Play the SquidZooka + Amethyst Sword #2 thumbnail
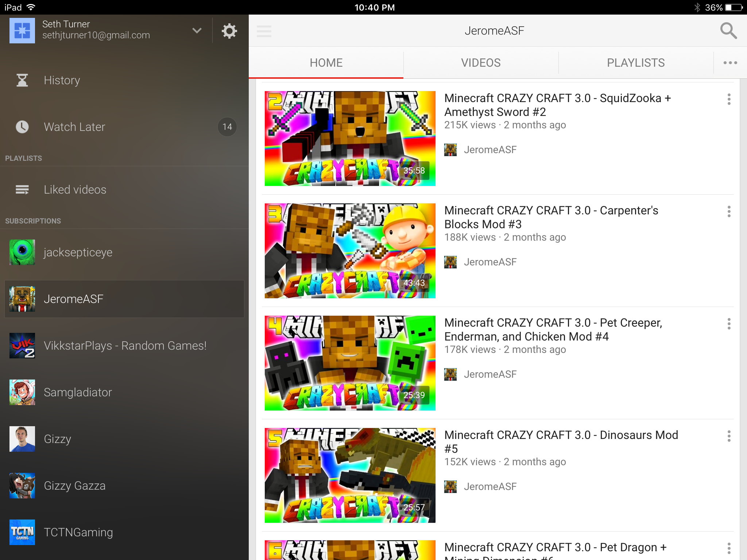The height and width of the screenshot is (560, 747). click(x=350, y=139)
